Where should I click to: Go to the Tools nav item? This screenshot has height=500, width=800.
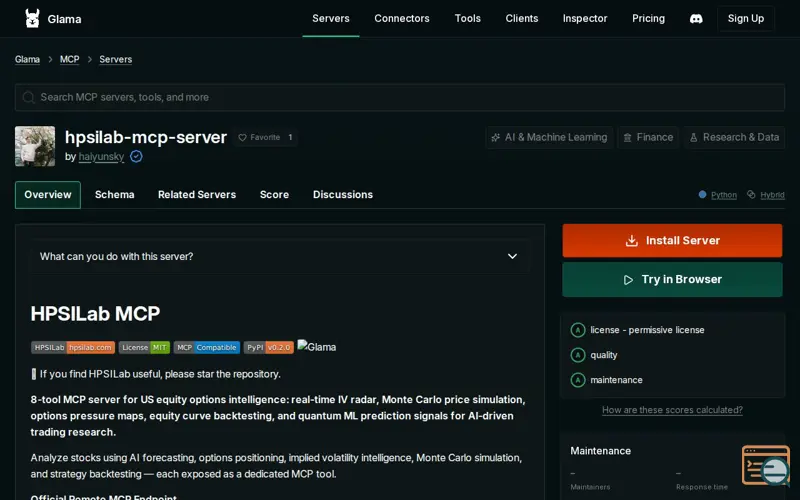click(468, 19)
